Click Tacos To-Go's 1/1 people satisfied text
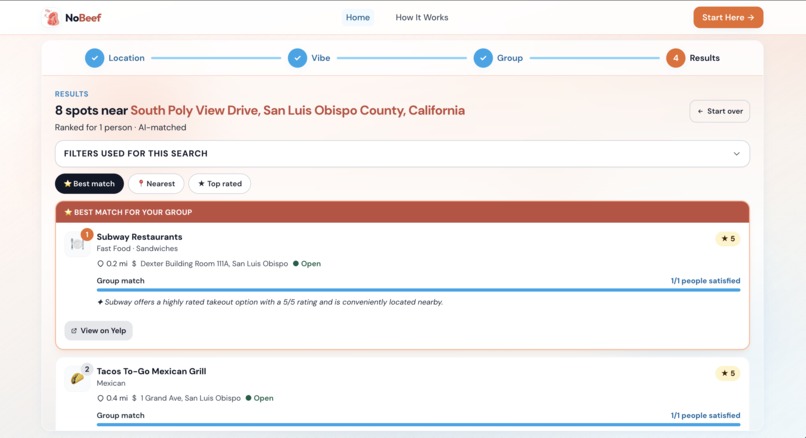 (705, 415)
